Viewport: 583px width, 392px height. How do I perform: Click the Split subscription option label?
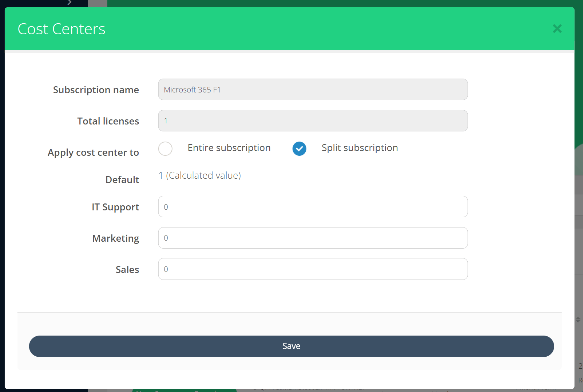tap(360, 148)
